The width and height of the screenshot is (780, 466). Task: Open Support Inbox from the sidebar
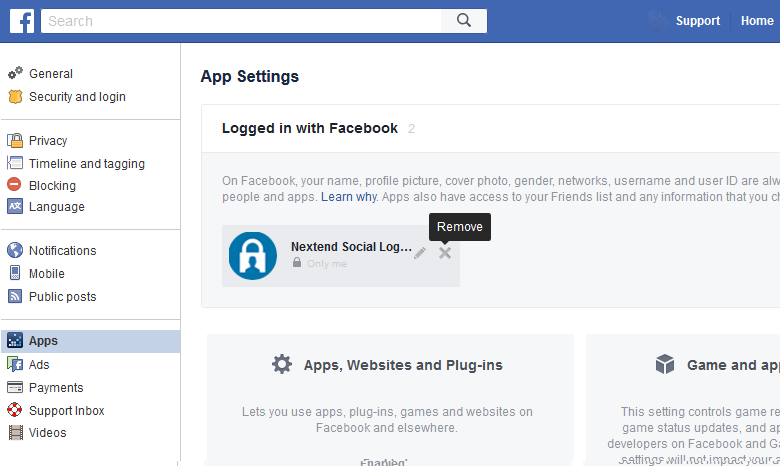(x=66, y=411)
